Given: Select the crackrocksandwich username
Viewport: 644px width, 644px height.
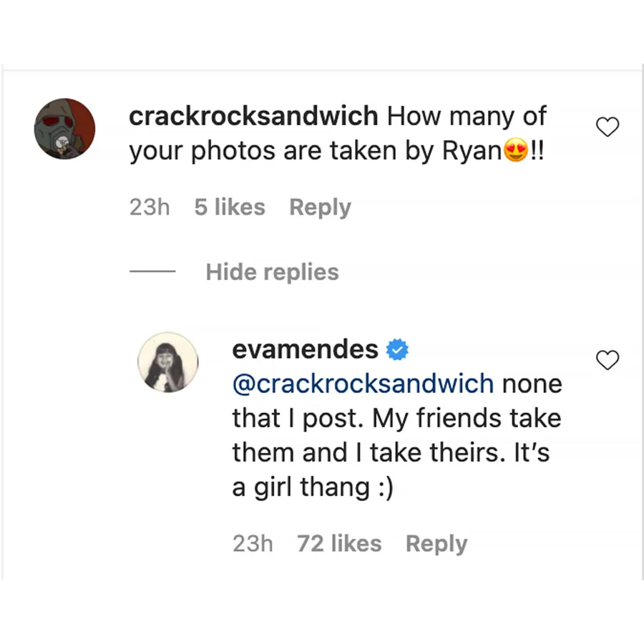Looking at the screenshot, I should pyautogui.click(x=253, y=116).
